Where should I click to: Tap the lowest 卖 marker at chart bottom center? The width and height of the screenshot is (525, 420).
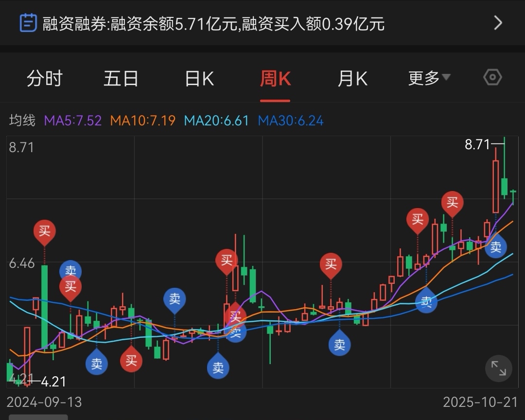click(x=218, y=366)
